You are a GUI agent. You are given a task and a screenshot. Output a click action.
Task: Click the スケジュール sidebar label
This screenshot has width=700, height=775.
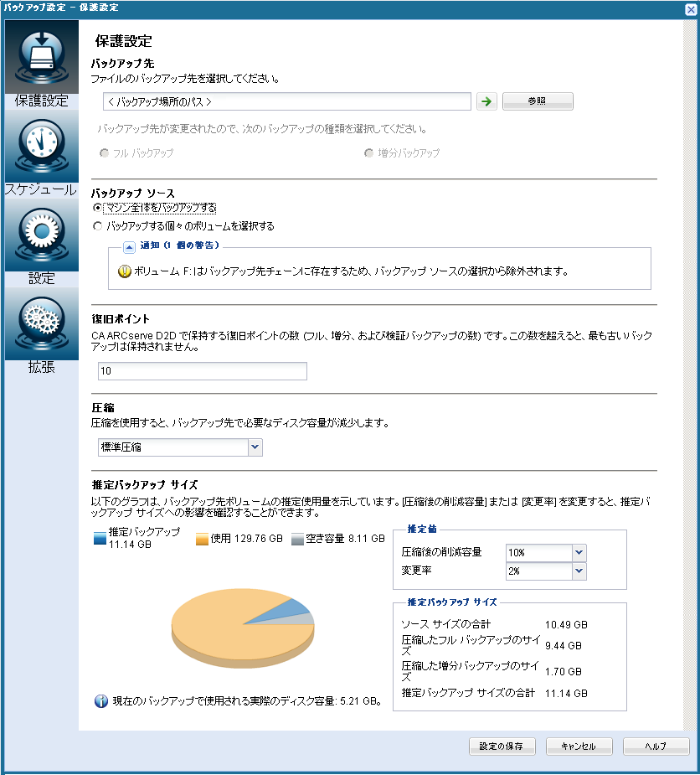pyautogui.click(x=41, y=190)
